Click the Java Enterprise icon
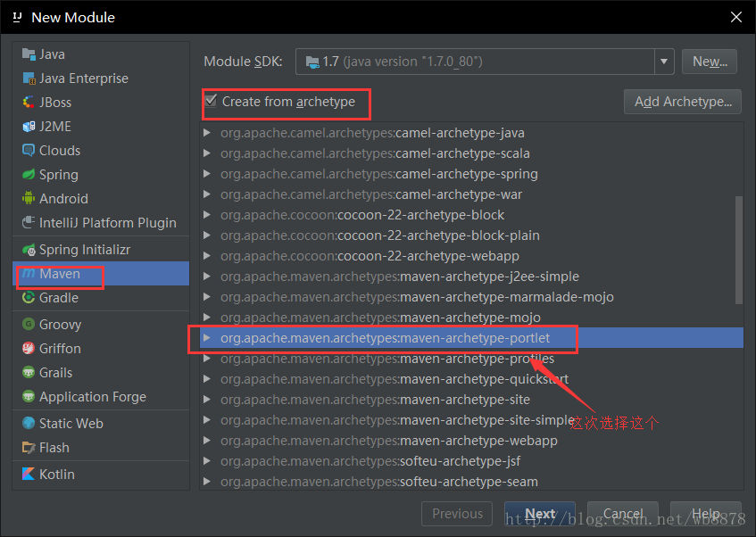The image size is (756, 537). point(29,78)
